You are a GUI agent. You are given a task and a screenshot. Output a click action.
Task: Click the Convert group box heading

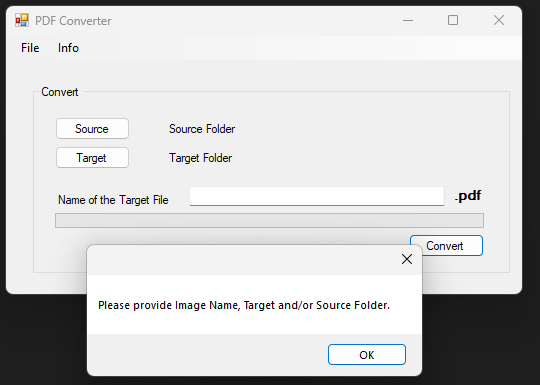pyautogui.click(x=60, y=92)
